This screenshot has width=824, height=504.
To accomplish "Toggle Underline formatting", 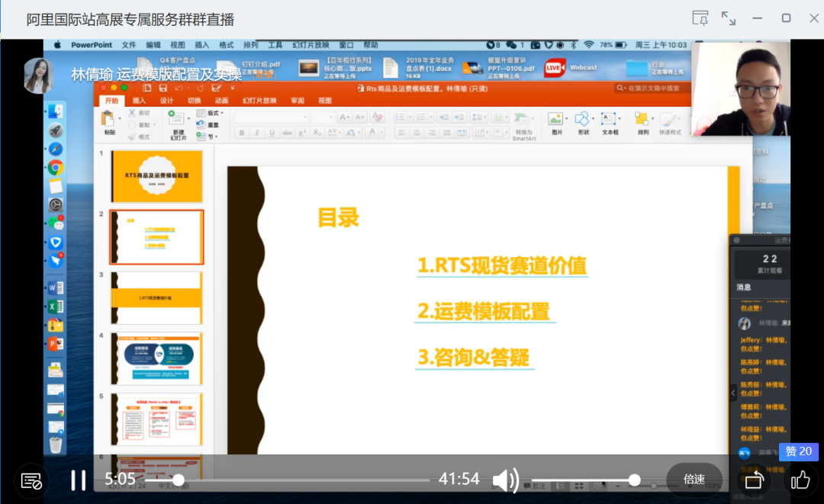I will point(272,133).
